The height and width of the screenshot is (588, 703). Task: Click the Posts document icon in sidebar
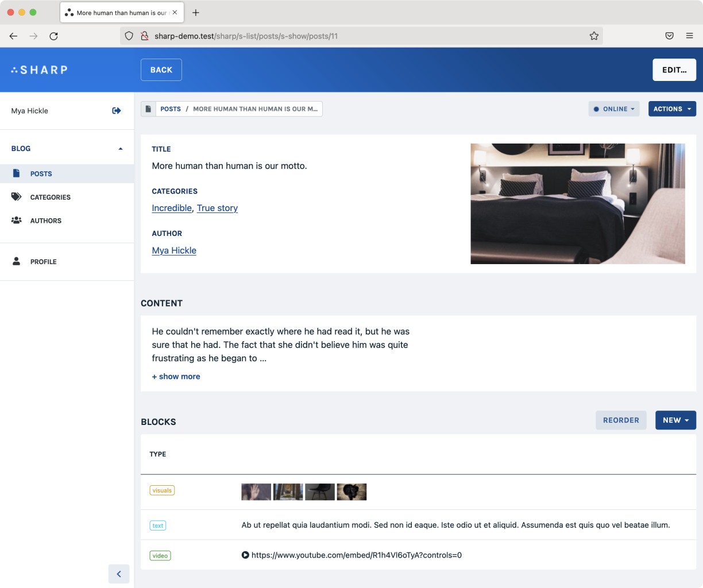tap(17, 173)
